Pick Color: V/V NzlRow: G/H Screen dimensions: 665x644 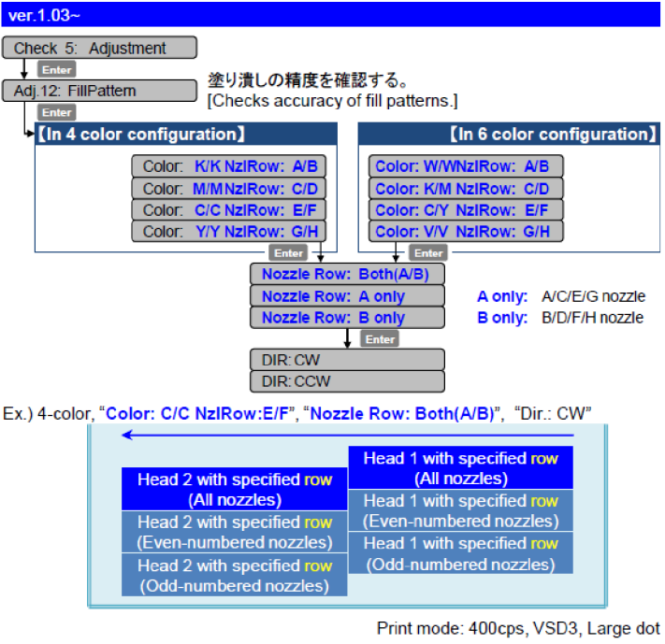[465, 232]
